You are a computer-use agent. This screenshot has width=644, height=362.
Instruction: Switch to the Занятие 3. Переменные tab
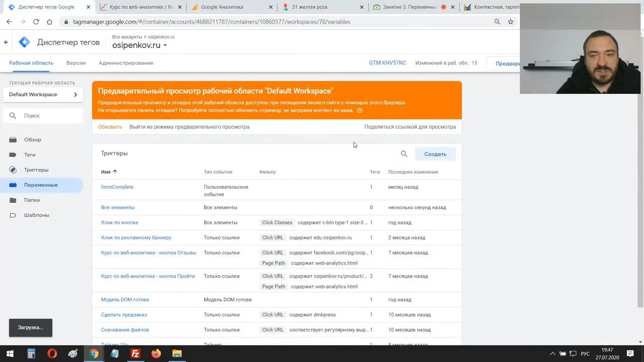tap(414, 7)
